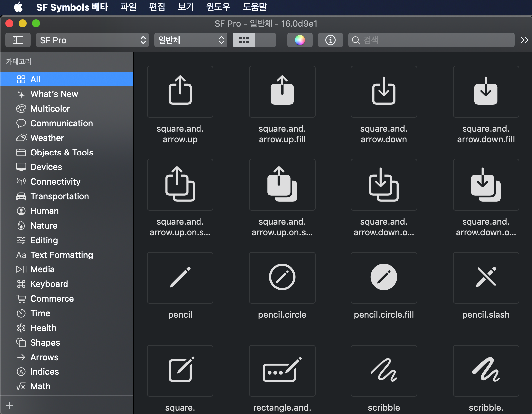Show the info inspector
The width and height of the screenshot is (532, 414).
(x=331, y=40)
